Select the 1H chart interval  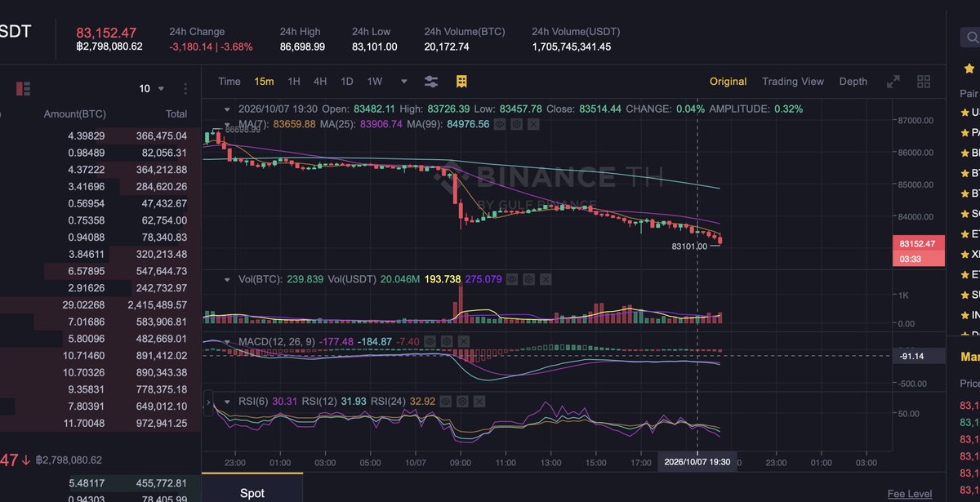click(294, 82)
